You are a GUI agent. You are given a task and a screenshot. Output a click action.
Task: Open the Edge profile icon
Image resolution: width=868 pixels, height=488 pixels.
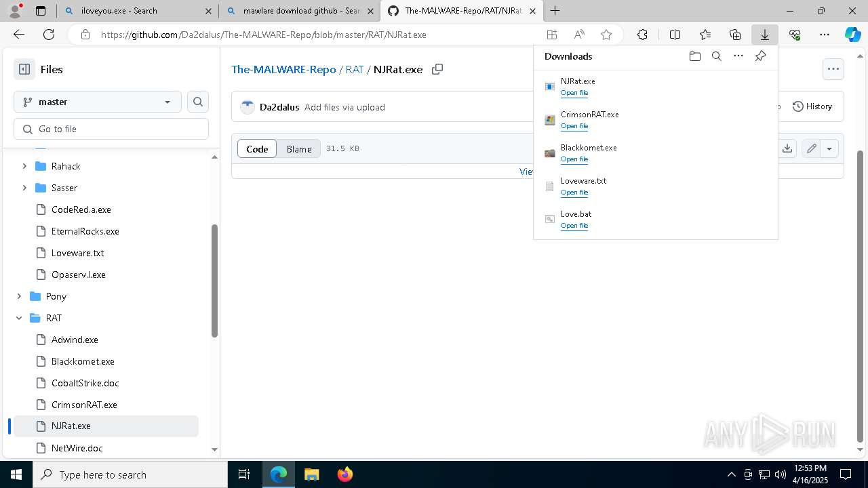[16, 10]
